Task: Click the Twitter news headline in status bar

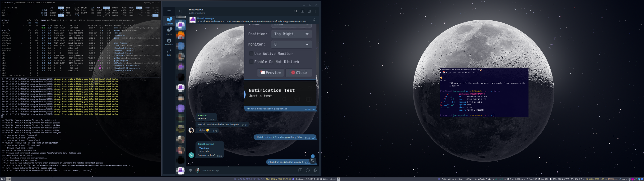Action: point(467,179)
